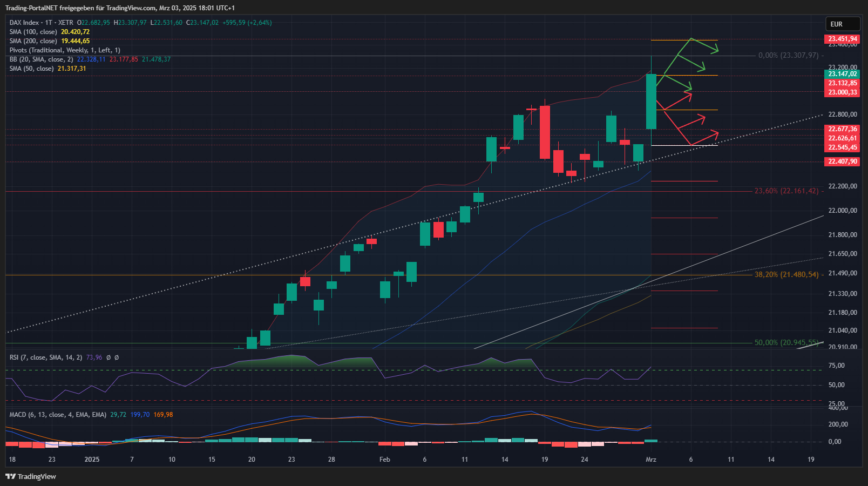Screen dimensions: 868x486
Task: Click the SMA 100 value 20.420,72
Action: pos(75,32)
